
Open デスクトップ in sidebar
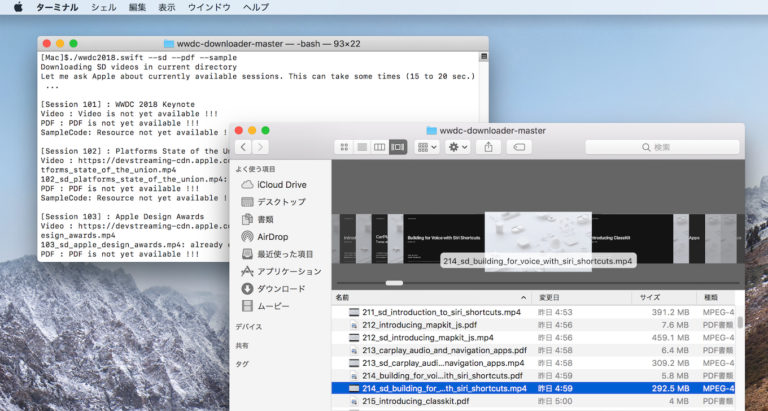pos(281,202)
